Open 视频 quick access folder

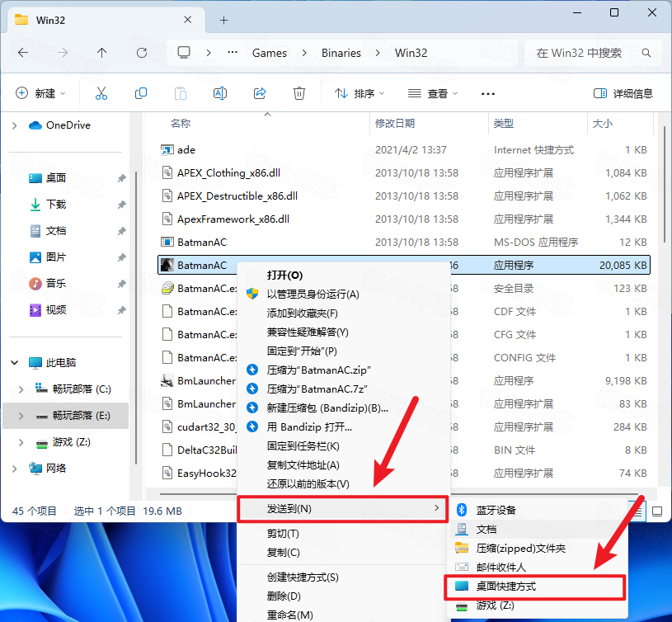click(x=56, y=310)
